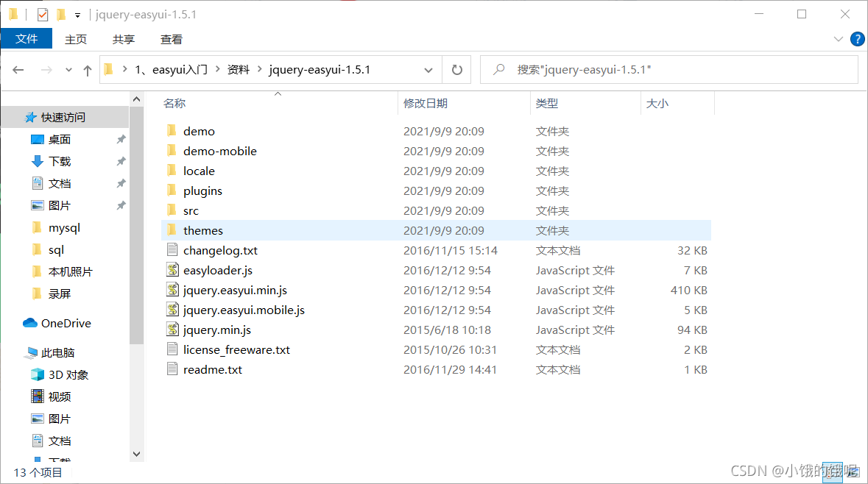This screenshot has width=868, height=484.
Task: Switch to the 主页 ribbon tab
Action: coord(76,39)
